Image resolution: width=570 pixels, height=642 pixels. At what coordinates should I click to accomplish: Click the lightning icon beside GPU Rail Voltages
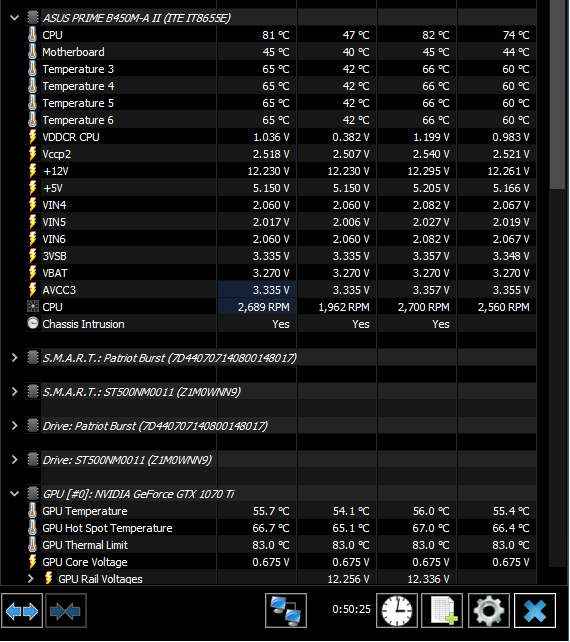click(48, 579)
